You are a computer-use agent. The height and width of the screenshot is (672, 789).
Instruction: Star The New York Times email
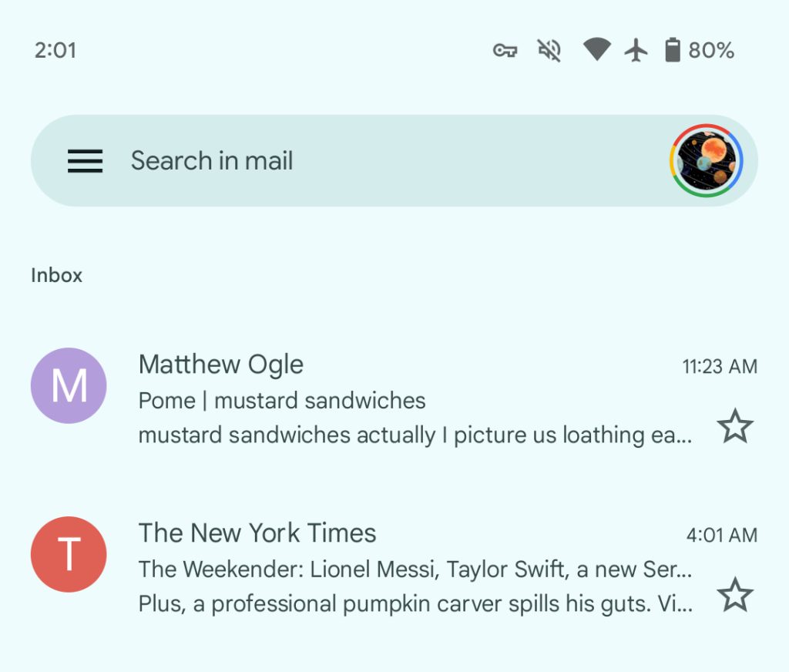click(735, 595)
